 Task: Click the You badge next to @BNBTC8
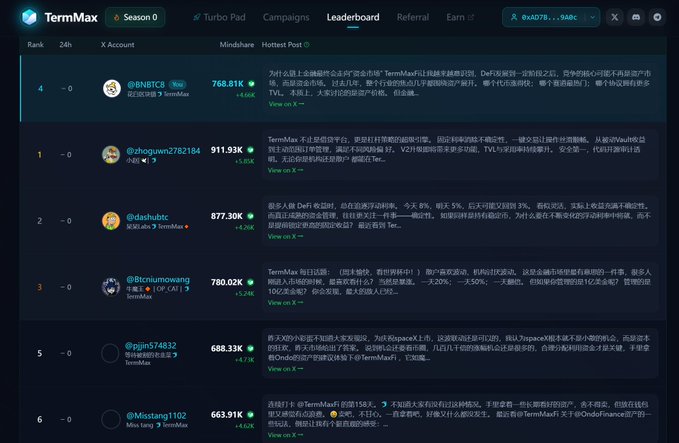pyautogui.click(x=177, y=84)
